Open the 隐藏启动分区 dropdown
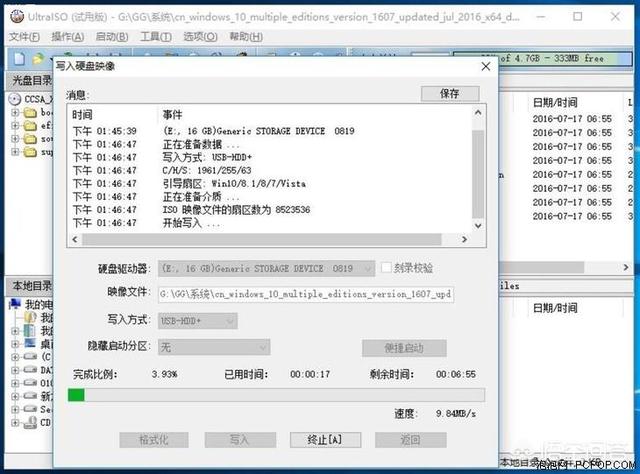This screenshot has height=474, width=640. point(262,347)
